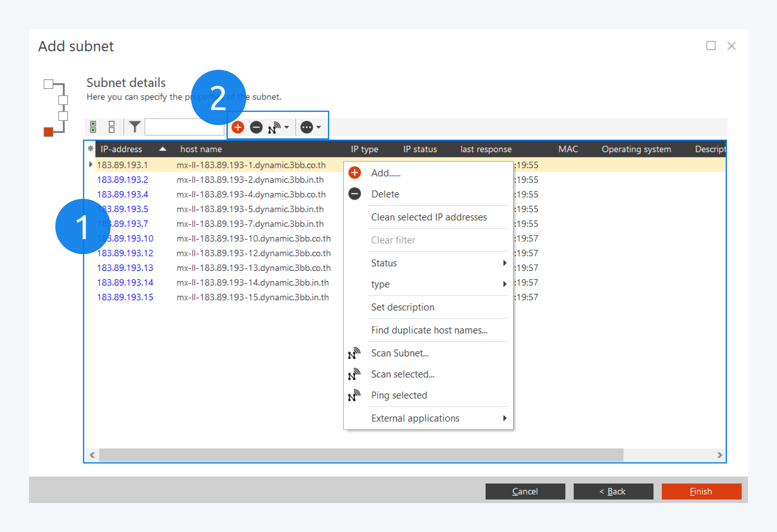Choose Ping selected from the context menu

399,395
